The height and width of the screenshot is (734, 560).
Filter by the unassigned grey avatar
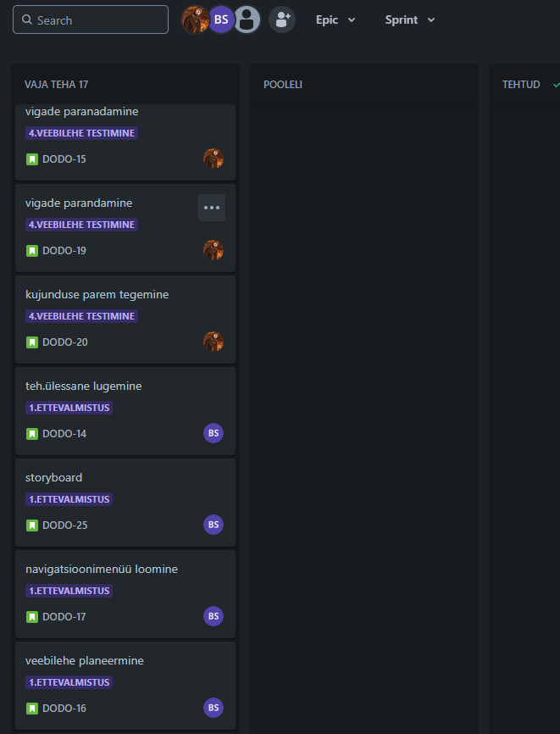pos(247,19)
